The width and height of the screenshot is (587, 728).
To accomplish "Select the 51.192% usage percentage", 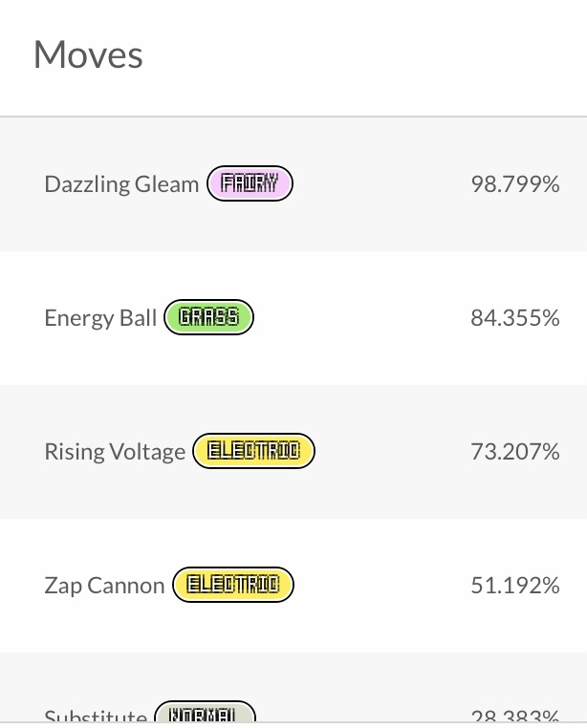I will click(x=514, y=585).
